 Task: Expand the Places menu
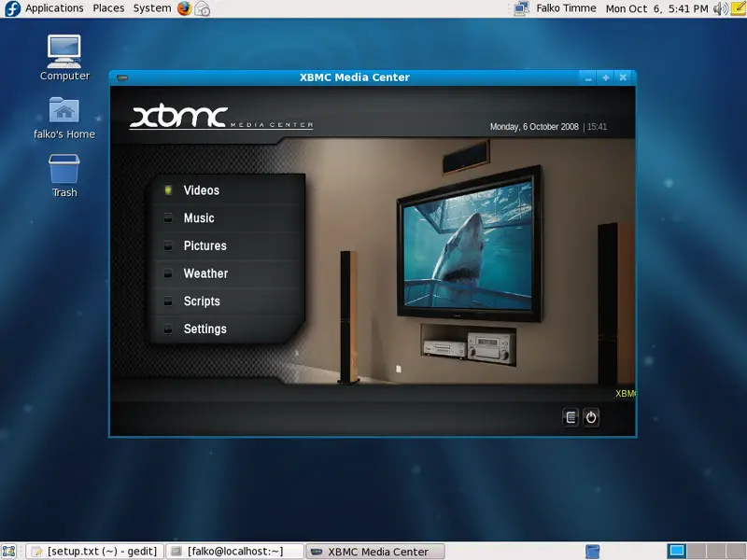pos(108,8)
